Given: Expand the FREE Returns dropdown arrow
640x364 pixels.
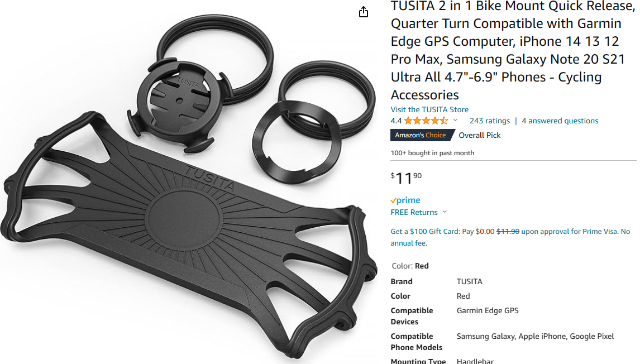Looking at the screenshot, I should [445, 212].
